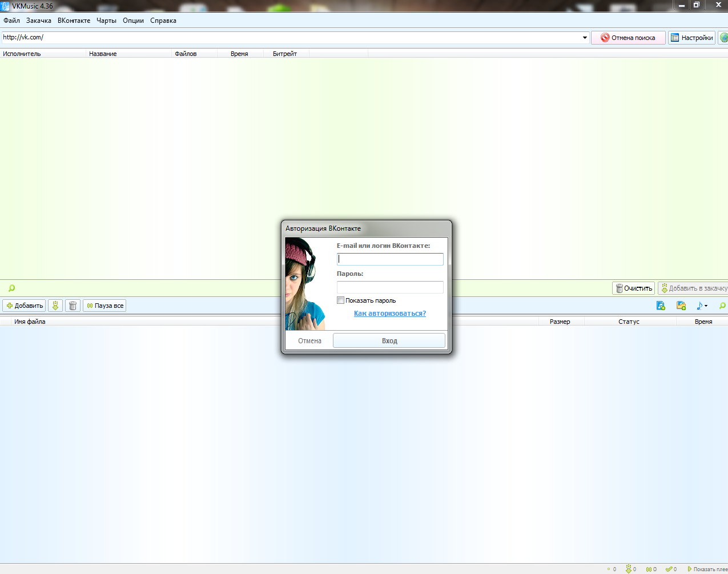Click E-mail или логин ВКонтакте input field
Image resolution: width=728 pixels, height=574 pixels.
pos(390,259)
